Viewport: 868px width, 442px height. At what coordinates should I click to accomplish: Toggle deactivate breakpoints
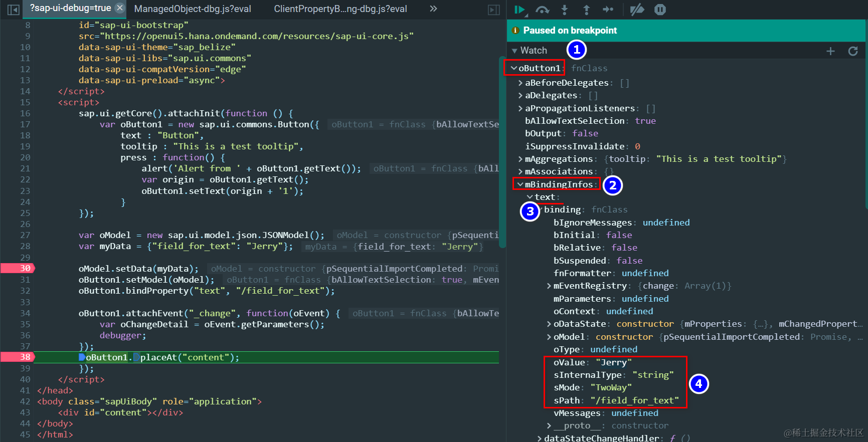(637, 10)
